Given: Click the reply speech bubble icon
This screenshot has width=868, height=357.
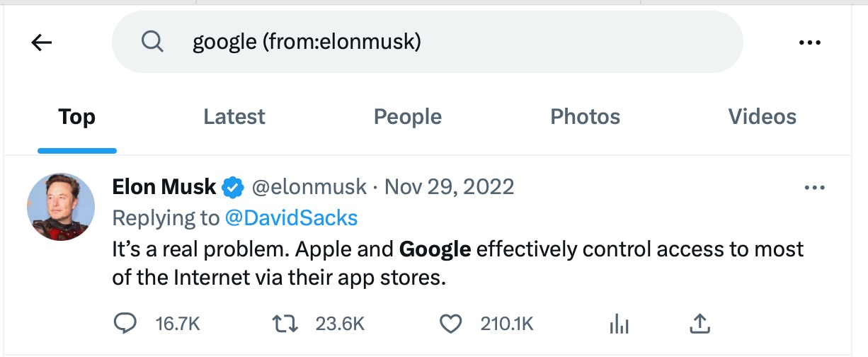Looking at the screenshot, I should tap(125, 324).
